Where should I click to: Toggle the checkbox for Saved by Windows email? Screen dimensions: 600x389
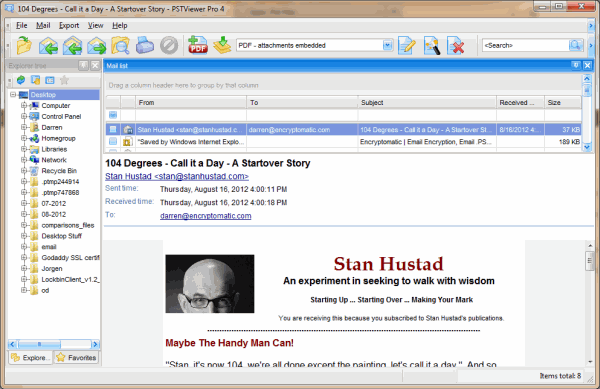(x=113, y=142)
